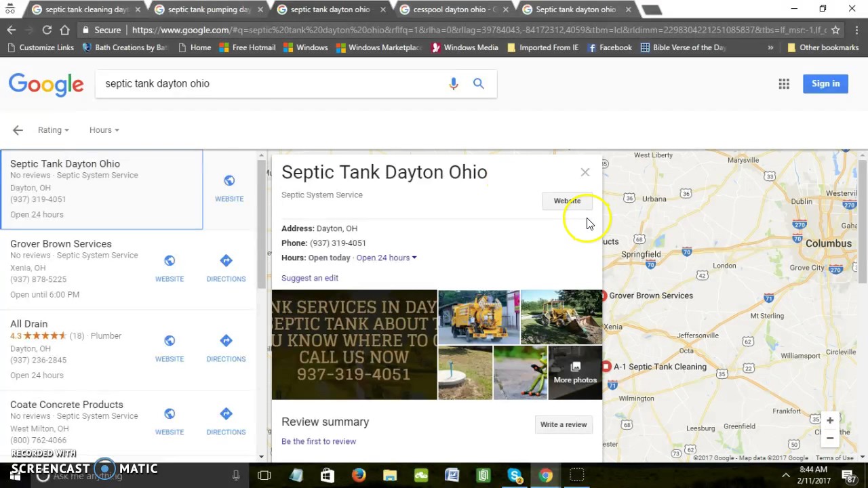This screenshot has width=868, height=488.
Task: Click the browser back arrow
Action: pyautogui.click(x=12, y=30)
